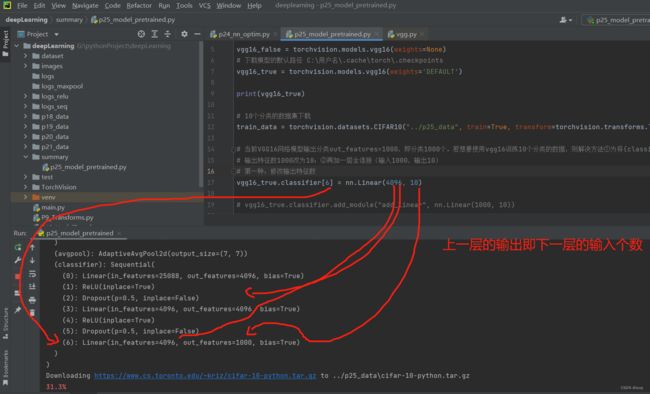Viewport: 650px width, 394px height.
Task: Click the up arrow in Run panel
Action: point(32,248)
